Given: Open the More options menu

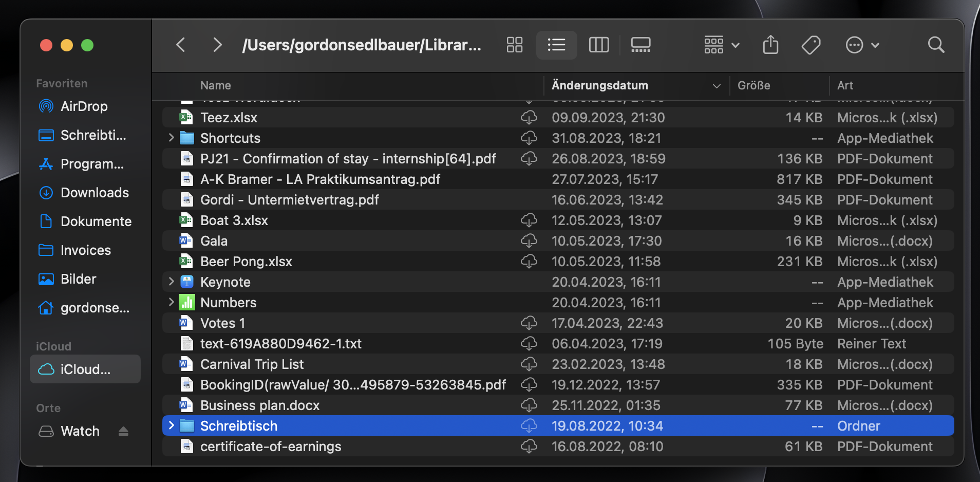Looking at the screenshot, I should tap(861, 45).
